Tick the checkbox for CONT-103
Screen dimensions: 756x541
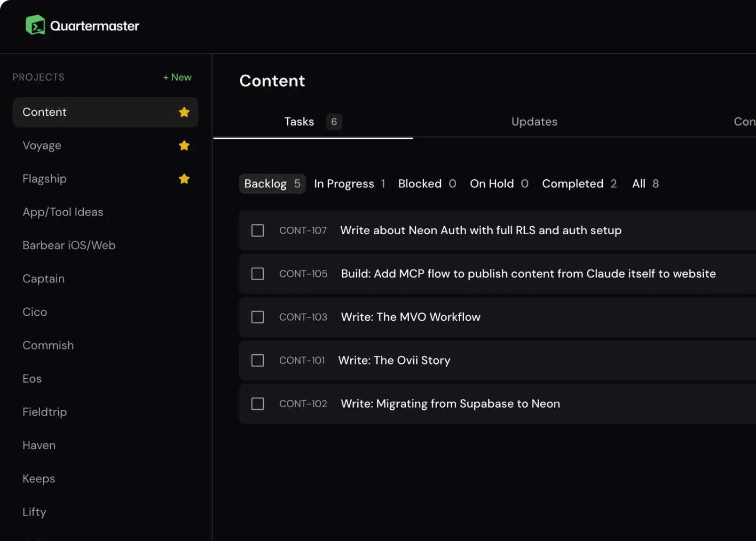pyautogui.click(x=257, y=317)
